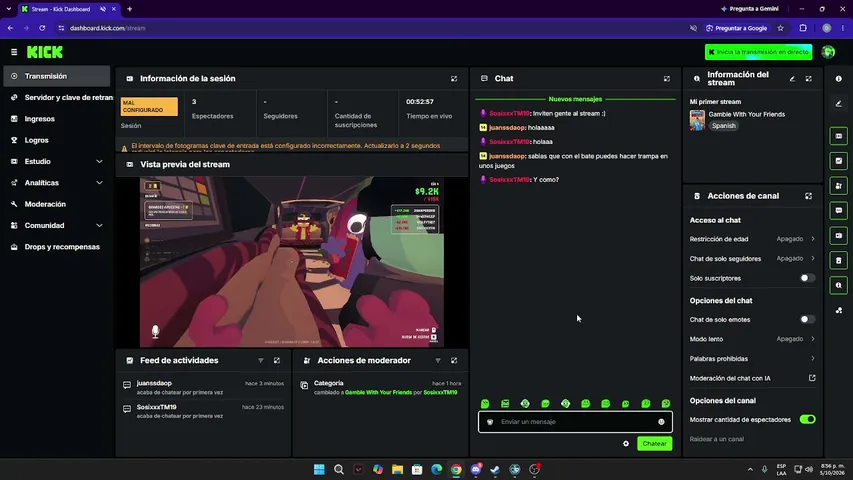Expand the Acciones de canal panel
This screenshot has height=480, width=853.
[808, 196]
